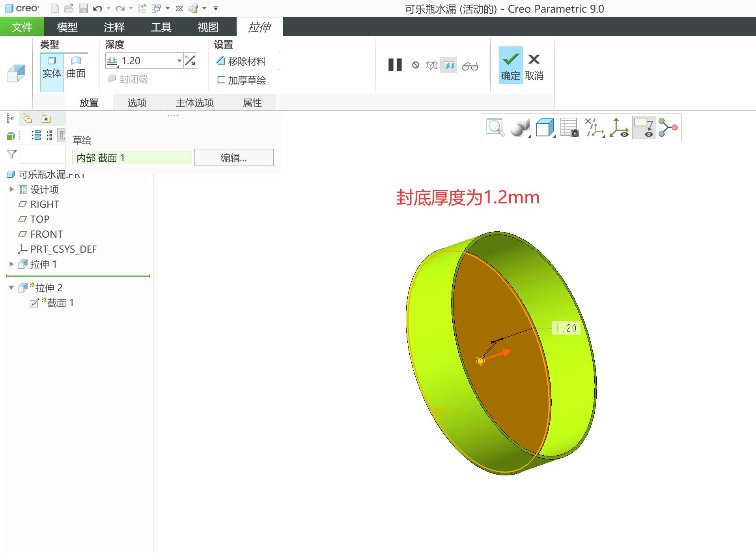
Task: Open the 属性 panel tab
Action: (x=252, y=102)
